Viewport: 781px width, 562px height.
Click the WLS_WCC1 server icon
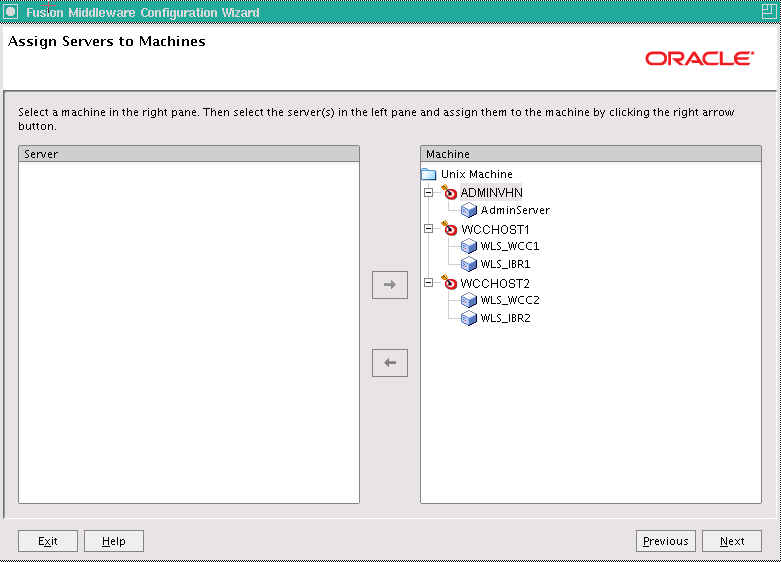tap(469, 246)
